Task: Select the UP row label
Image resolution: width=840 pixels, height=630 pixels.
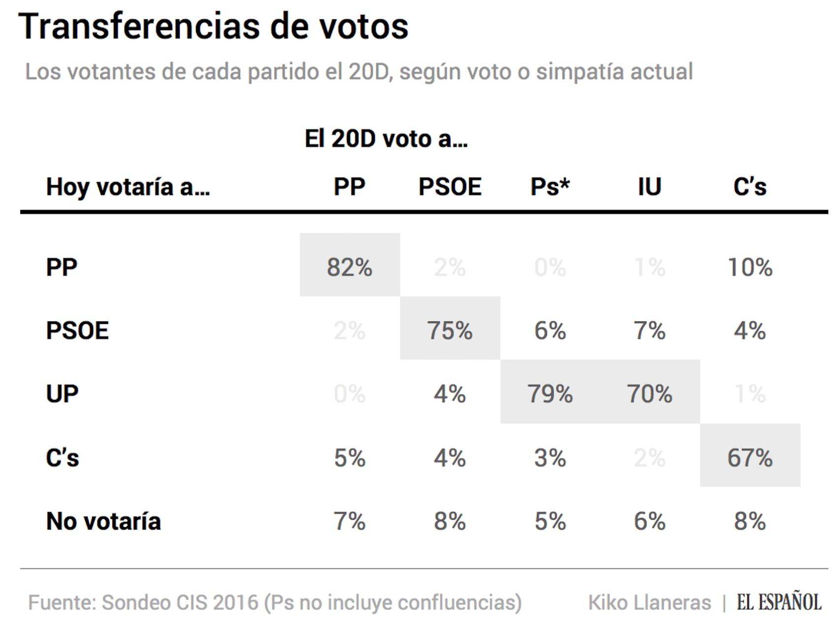Action: [62, 394]
